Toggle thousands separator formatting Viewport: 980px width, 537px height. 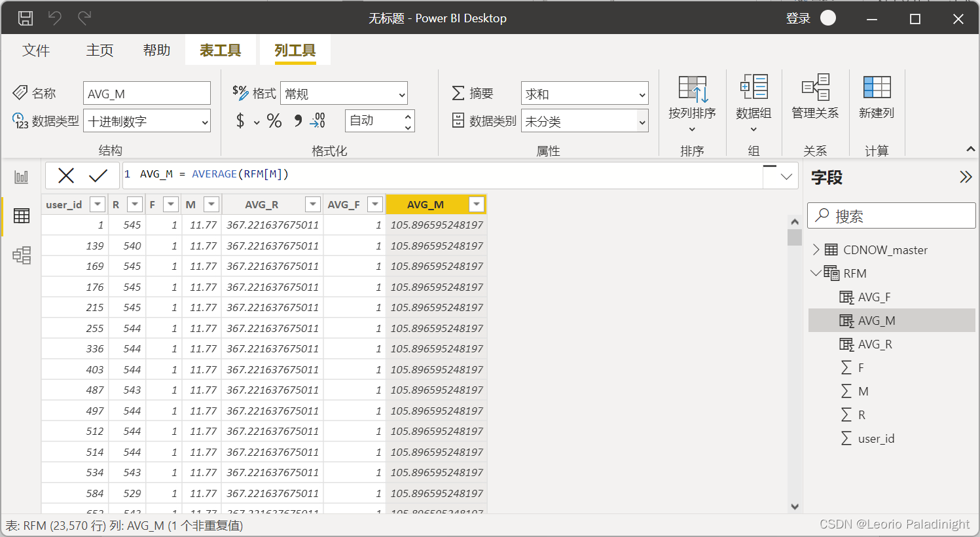(x=298, y=120)
